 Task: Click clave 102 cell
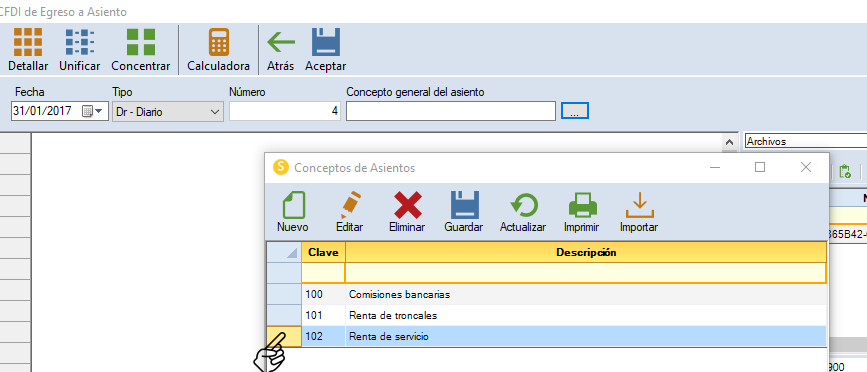point(323,337)
